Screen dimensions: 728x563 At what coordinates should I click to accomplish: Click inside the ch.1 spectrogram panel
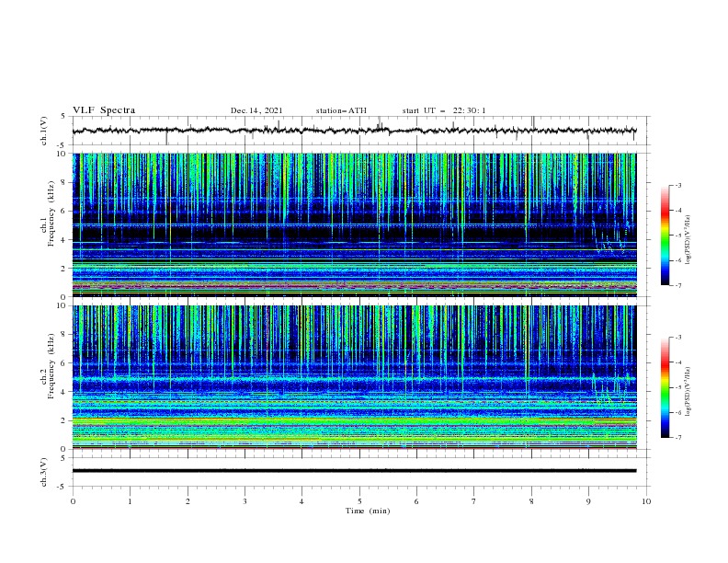pos(354,224)
